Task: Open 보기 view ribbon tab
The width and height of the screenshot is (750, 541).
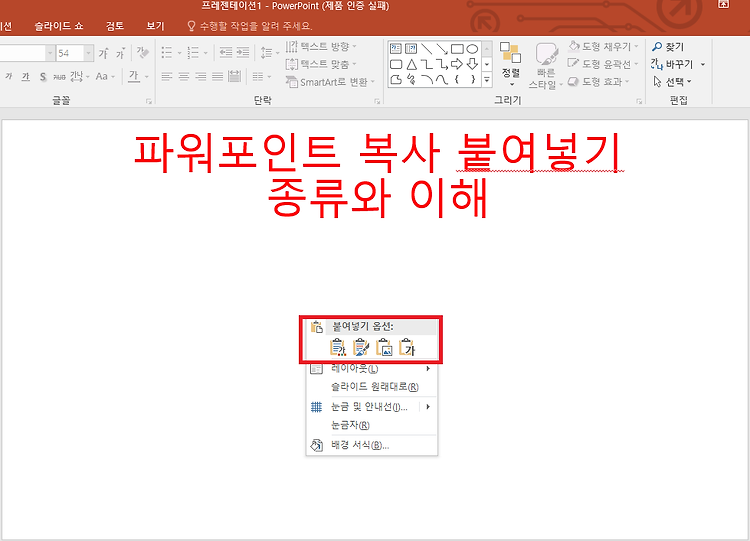Action: coord(155,26)
